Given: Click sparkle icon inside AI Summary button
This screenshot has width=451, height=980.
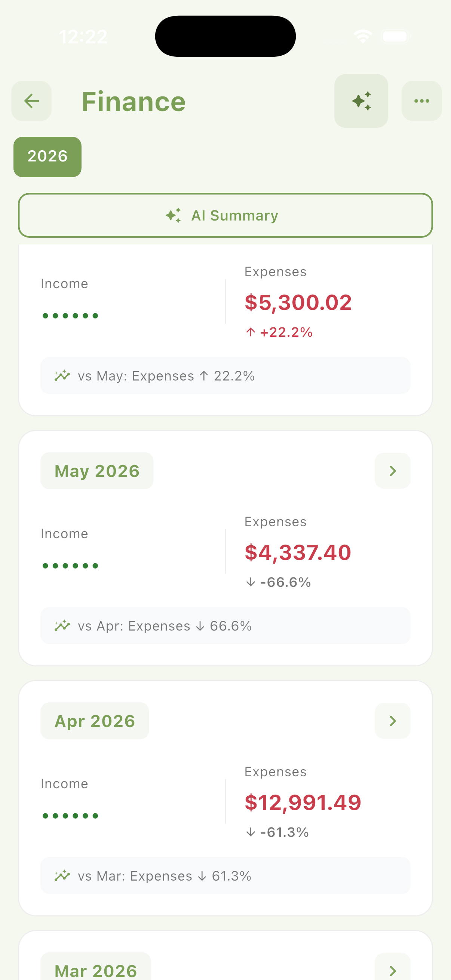Looking at the screenshot, I should click(x=174, y=215).
